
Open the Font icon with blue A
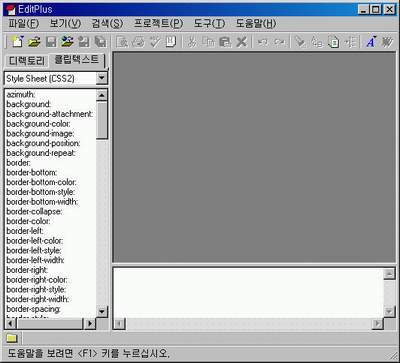(x=371, y=42)
